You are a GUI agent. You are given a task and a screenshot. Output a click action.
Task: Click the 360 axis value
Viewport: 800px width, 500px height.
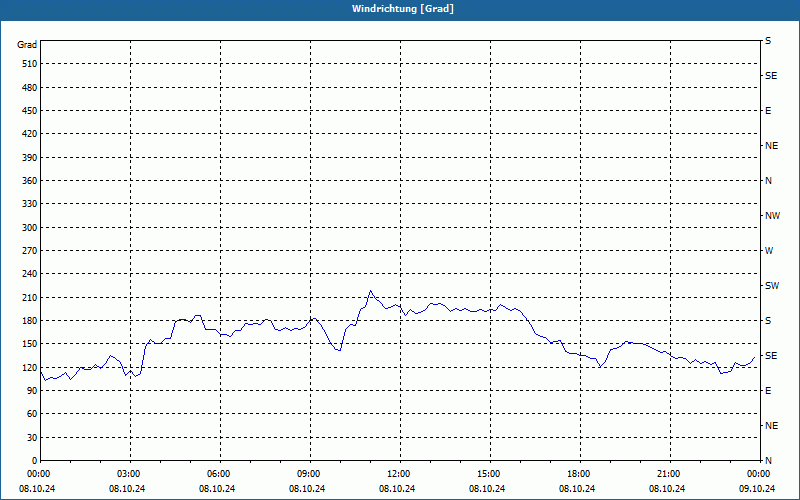click(x=30, y=181)
